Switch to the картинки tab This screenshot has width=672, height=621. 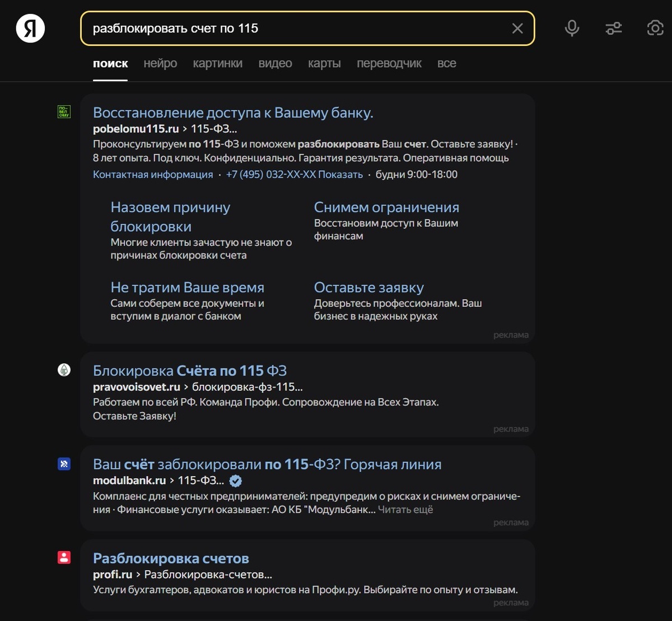pyautogui.click(x=217, y=63)
